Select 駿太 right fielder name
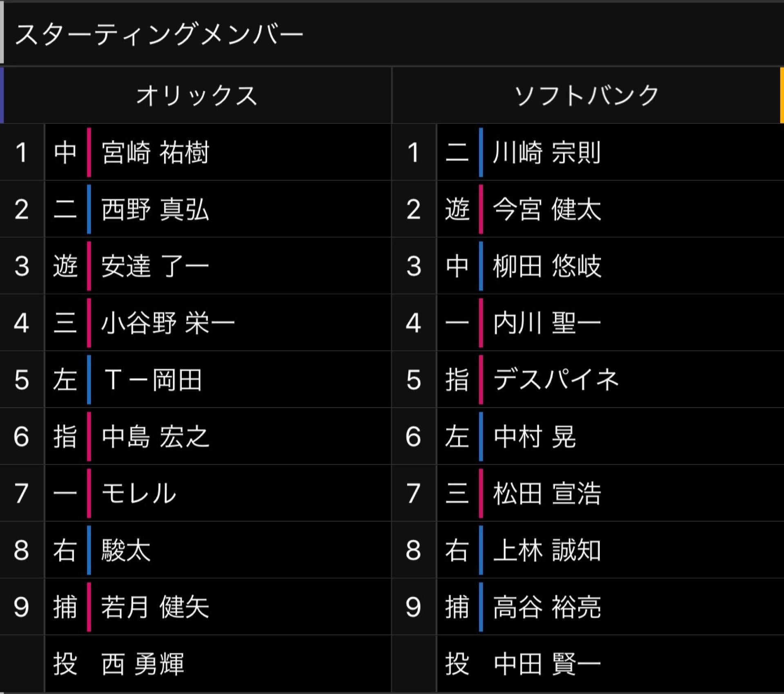This screenshot has width=784, height=694. click(x=126, y=550)
